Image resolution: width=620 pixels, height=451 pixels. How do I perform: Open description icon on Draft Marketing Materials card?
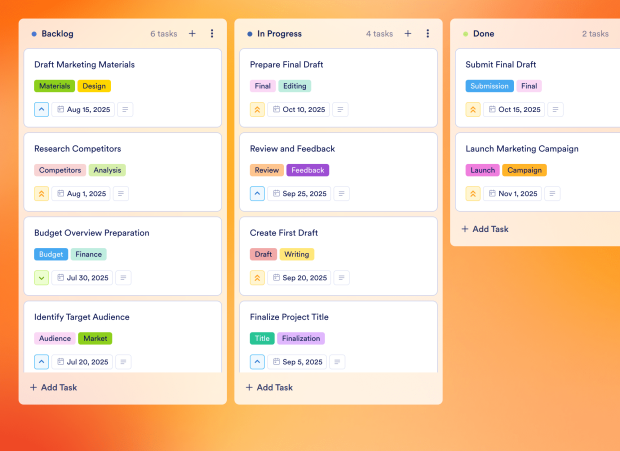(x=125, y=110)
